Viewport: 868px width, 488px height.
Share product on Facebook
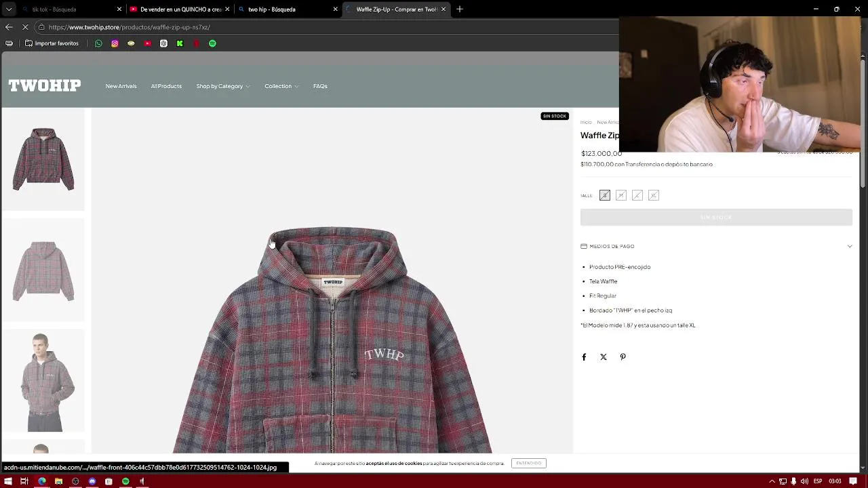pyautogui.click(x=584, y=357)
